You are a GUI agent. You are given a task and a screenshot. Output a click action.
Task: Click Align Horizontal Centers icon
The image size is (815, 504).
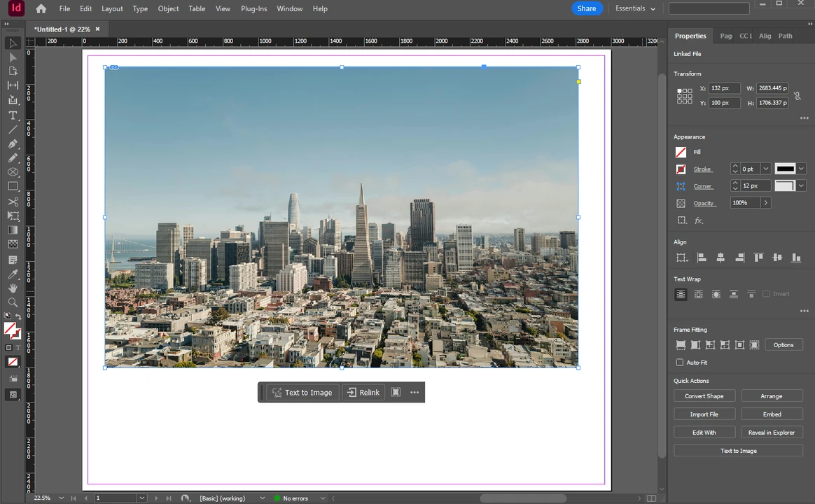[720, 257]
